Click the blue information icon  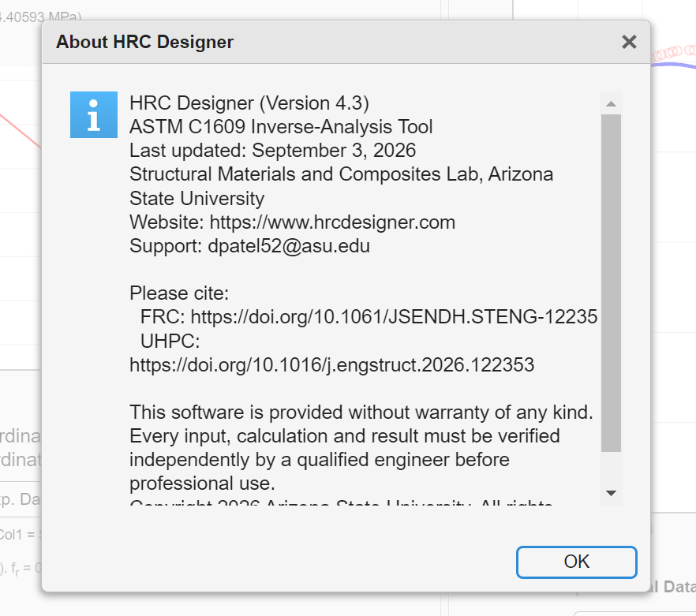94,115
